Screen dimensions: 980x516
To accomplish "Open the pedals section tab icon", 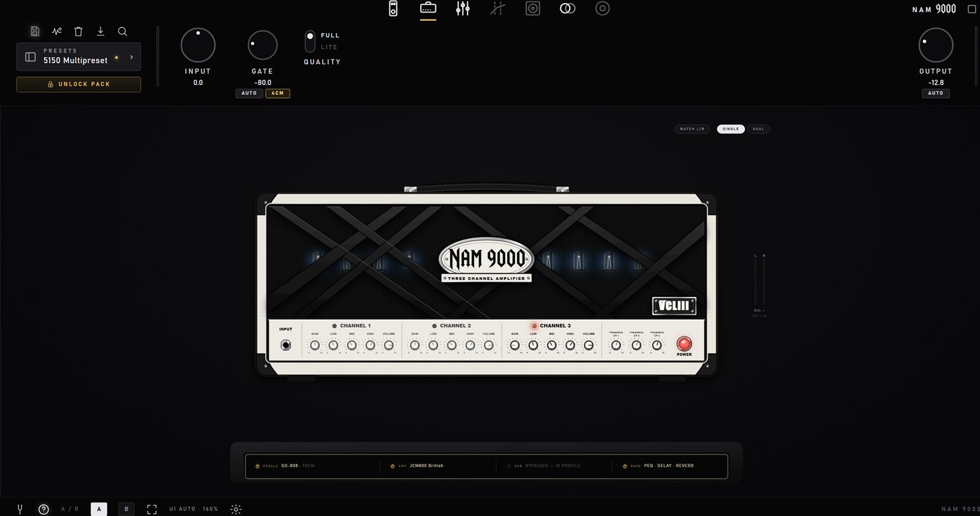I will (393, 9).
